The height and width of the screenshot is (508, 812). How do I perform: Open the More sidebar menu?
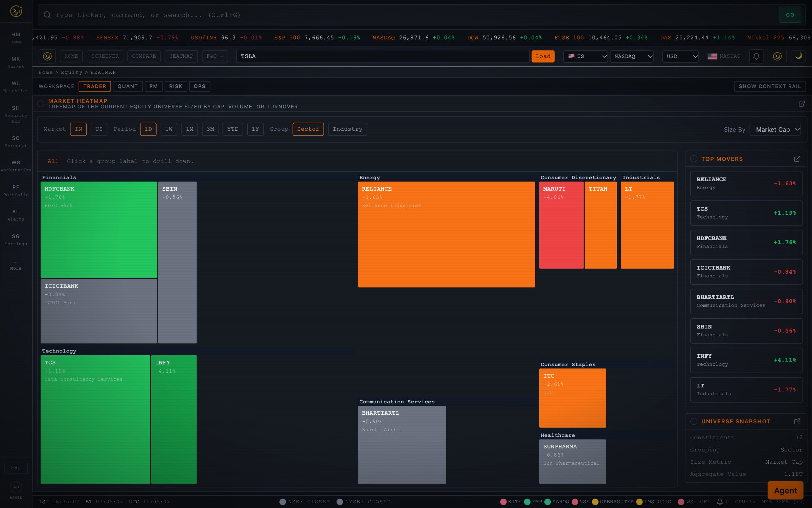[16, 264]
